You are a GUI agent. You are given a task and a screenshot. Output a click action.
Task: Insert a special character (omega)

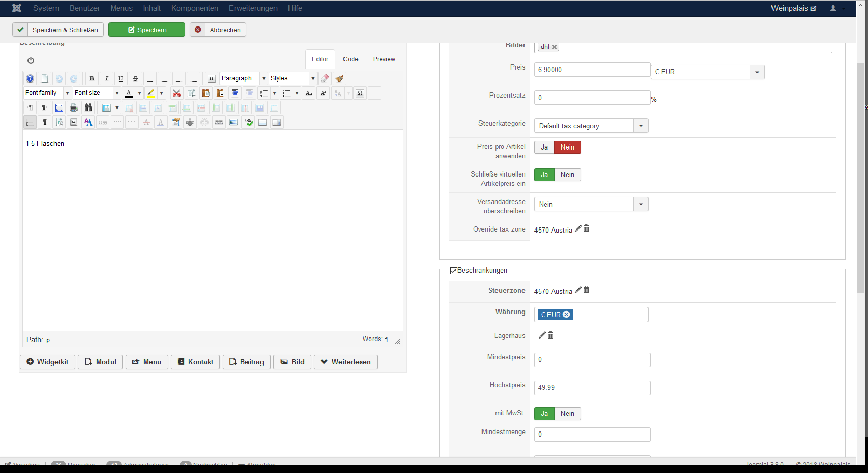(x=360, y=93)
